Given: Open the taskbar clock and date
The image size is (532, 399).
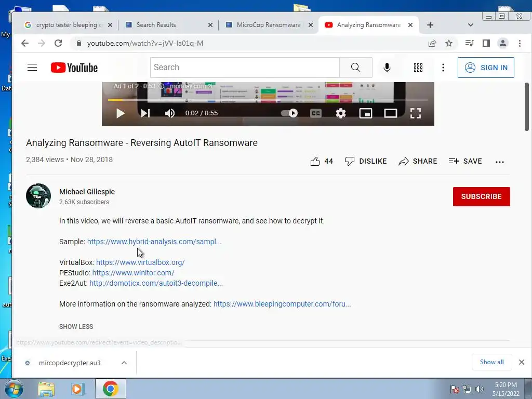Looking at the screenshot, I should pyautogui.click(x=506, y=389).
